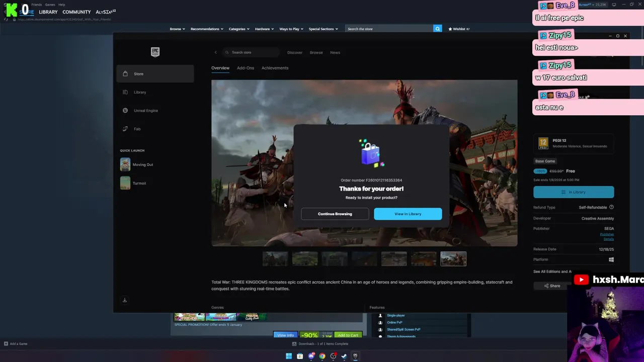
Task: Click Add to Cart in Steam
Action: click(348, 335)
